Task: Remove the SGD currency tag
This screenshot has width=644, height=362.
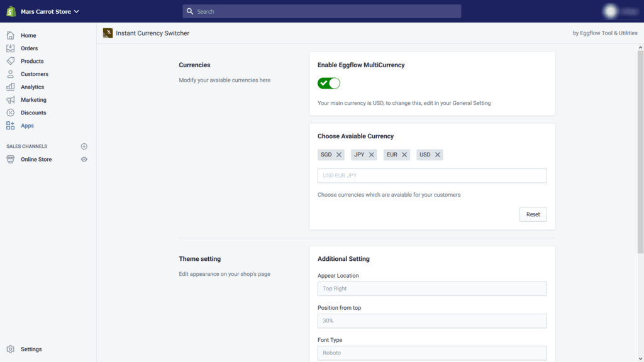Action: point(339,155)
